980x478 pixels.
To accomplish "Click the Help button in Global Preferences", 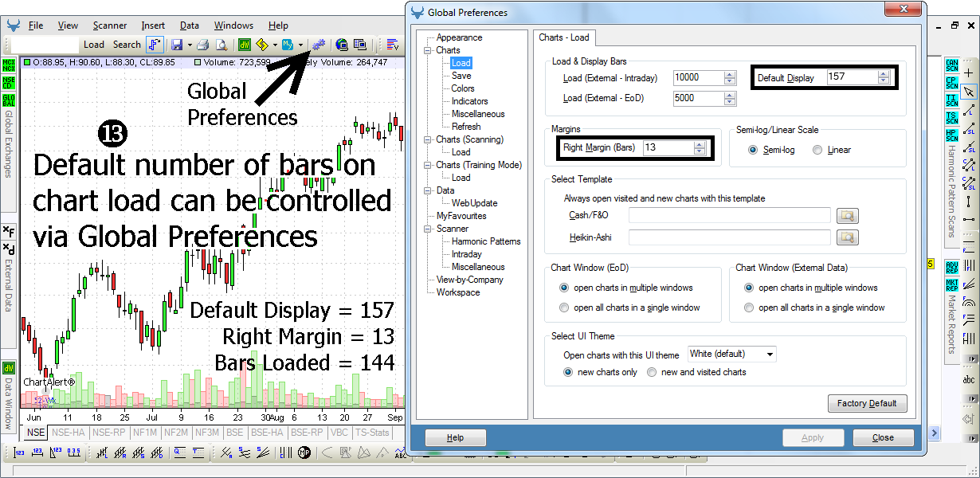I will tap(456, 437).
